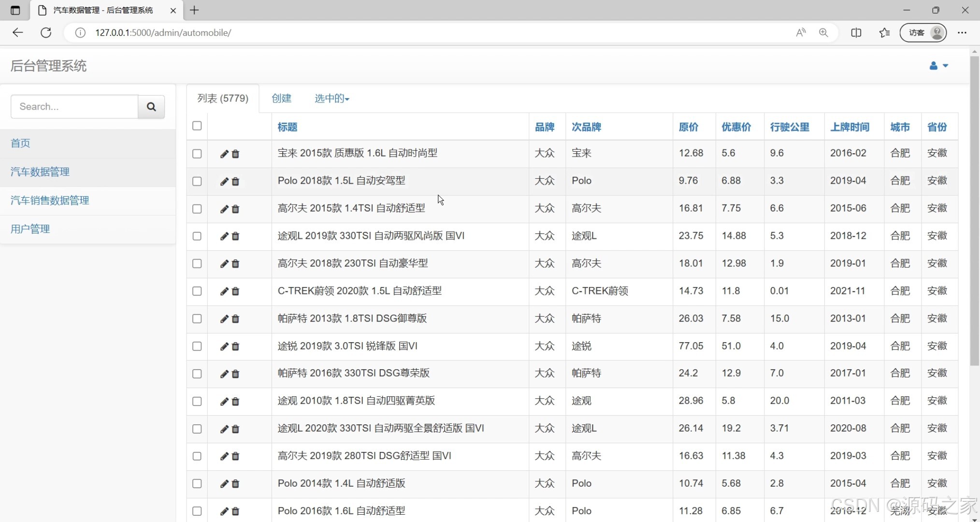Click pencil icon for 途锐 2019款 row

click(224, 347)
